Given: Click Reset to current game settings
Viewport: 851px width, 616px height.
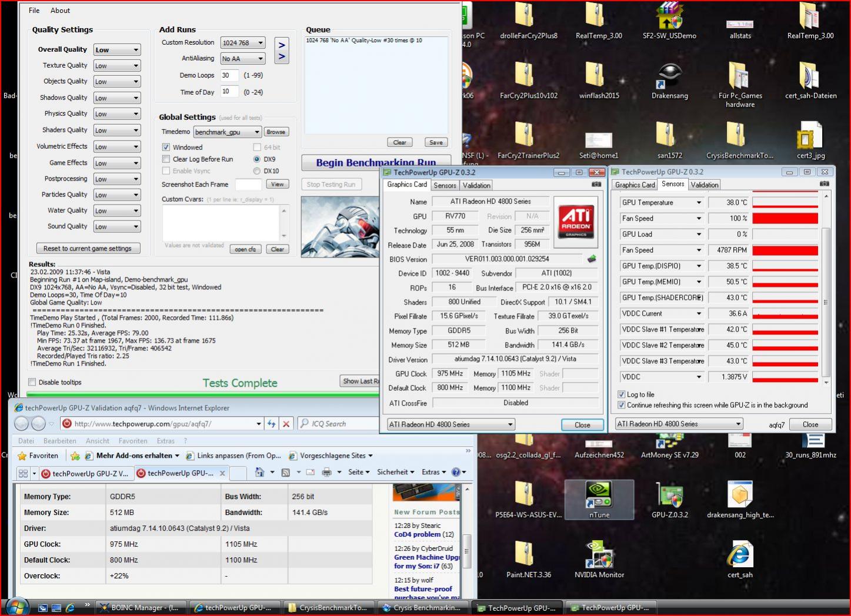Looking at the screenshot, I should 88,249.
